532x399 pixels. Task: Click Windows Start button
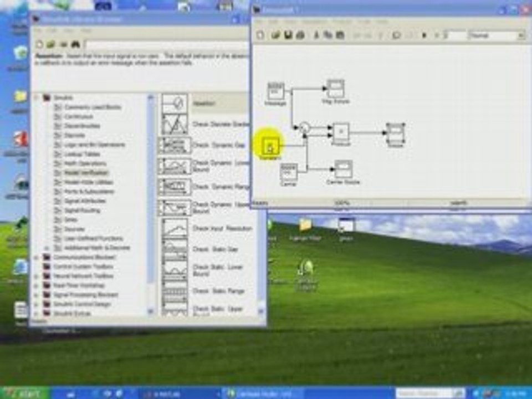(x=24, y=393)
